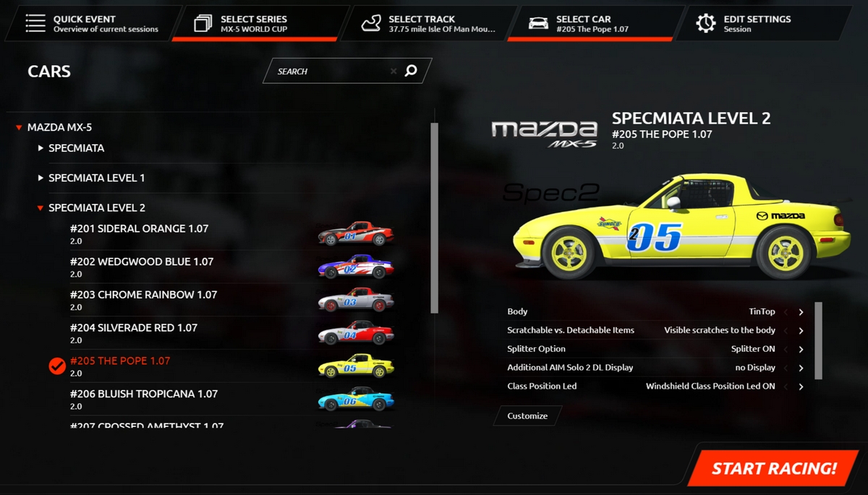
Task: Next Scratchable vs. Detachable Items option
Action: point(801,331)
